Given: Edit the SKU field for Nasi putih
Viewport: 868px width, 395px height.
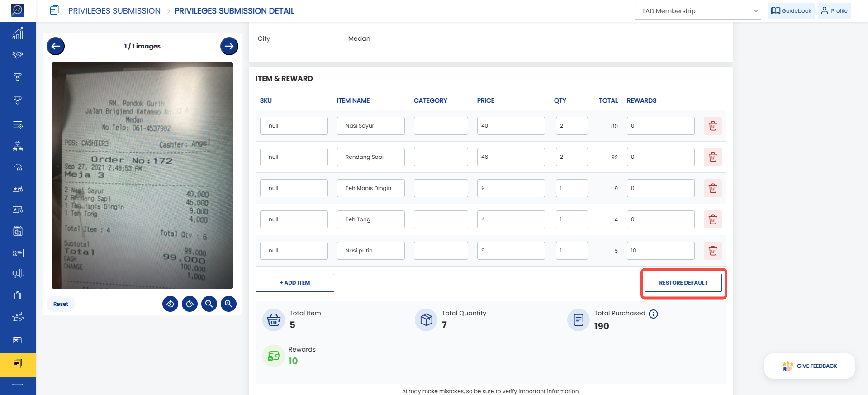Looking at the screenshot, I should (x=294, y=251).
